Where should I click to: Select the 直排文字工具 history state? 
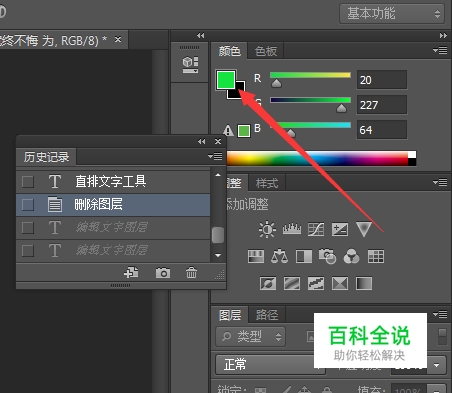click(x=113, y=182)
